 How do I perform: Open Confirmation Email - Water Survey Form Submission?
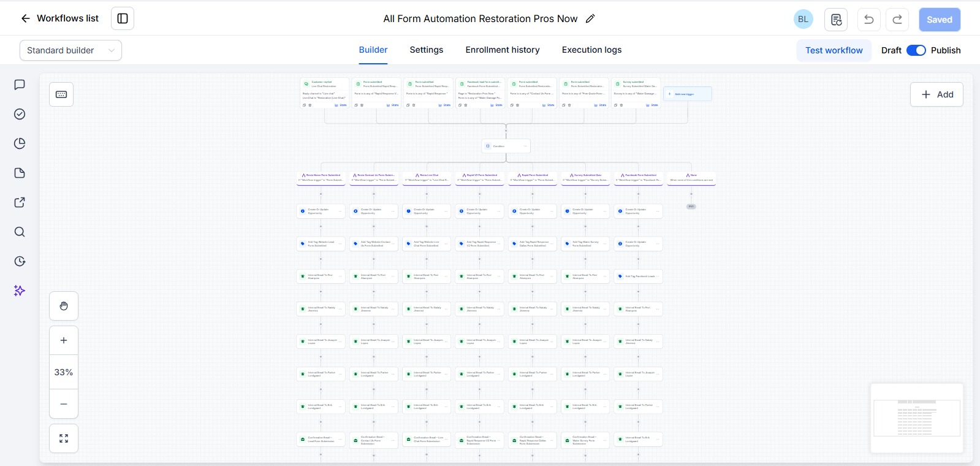point(585,439)
